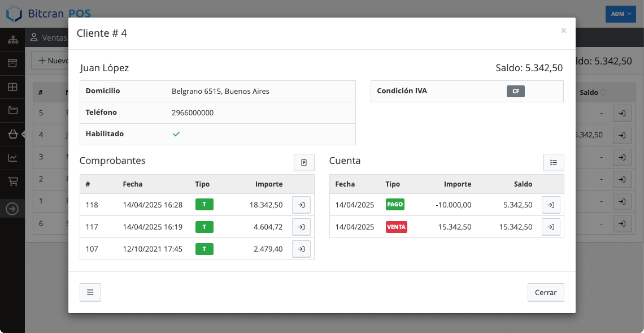Open details for comprobante 118
The image size is (644, 333).
(x=301, y=205)
